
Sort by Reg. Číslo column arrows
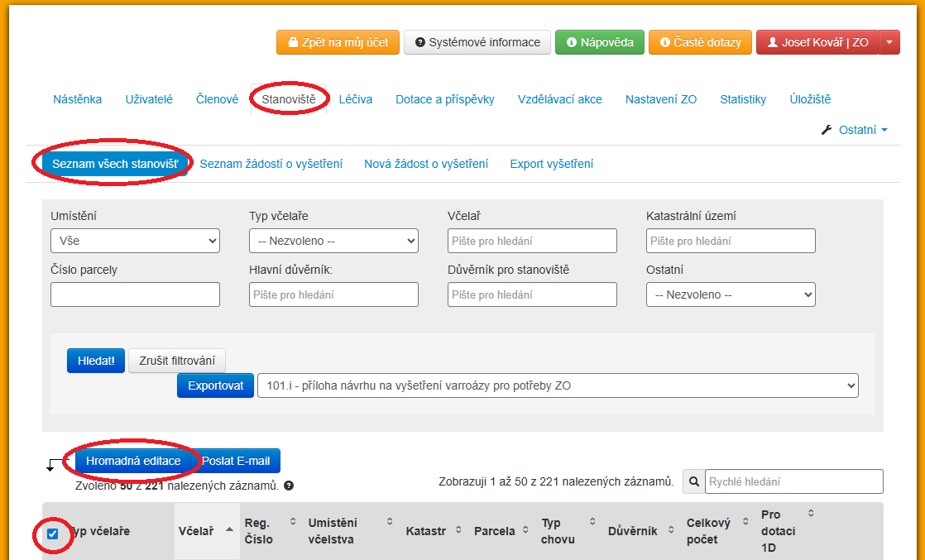point(292,522)
